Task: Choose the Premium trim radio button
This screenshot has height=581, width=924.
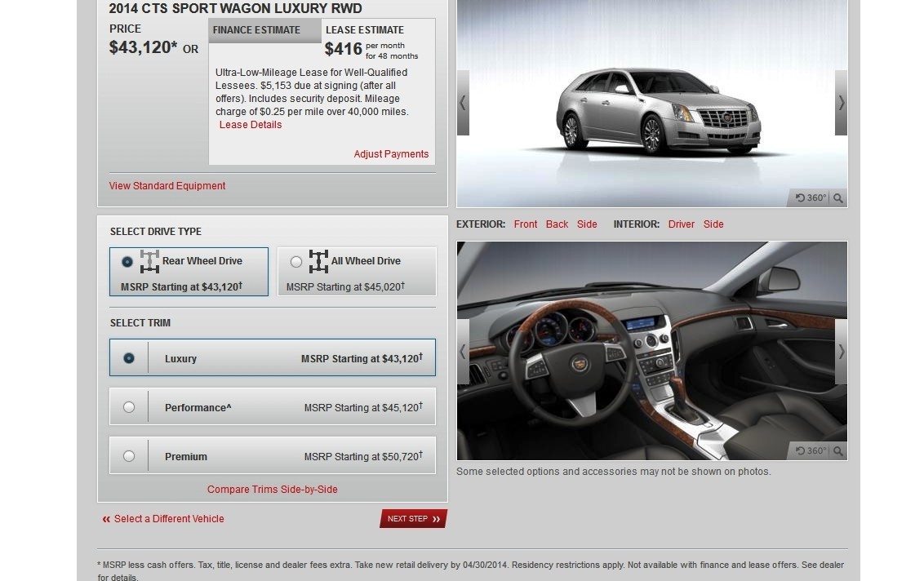Action: click(128, 456)
